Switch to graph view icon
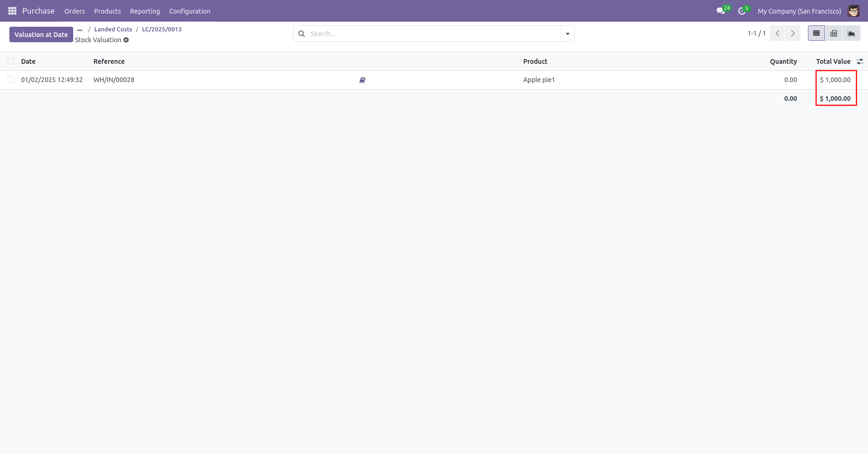 point(852,33)
